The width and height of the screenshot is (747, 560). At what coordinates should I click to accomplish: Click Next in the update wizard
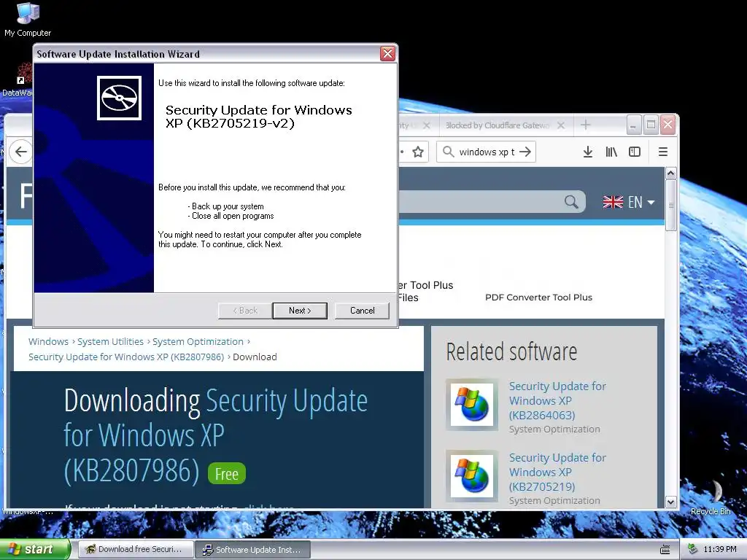point(300,311)
